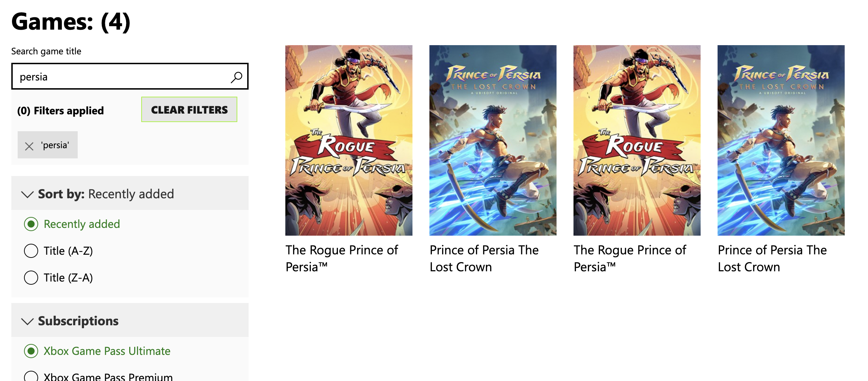868x381 pixels.
Task: Select the Title (Z-A) sort option
Action: (x=31, y=278)
